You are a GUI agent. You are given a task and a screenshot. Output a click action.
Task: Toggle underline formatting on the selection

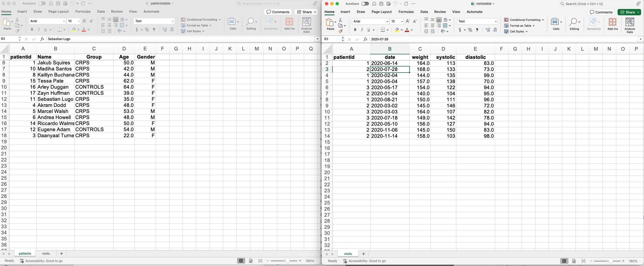pos(46,30)
